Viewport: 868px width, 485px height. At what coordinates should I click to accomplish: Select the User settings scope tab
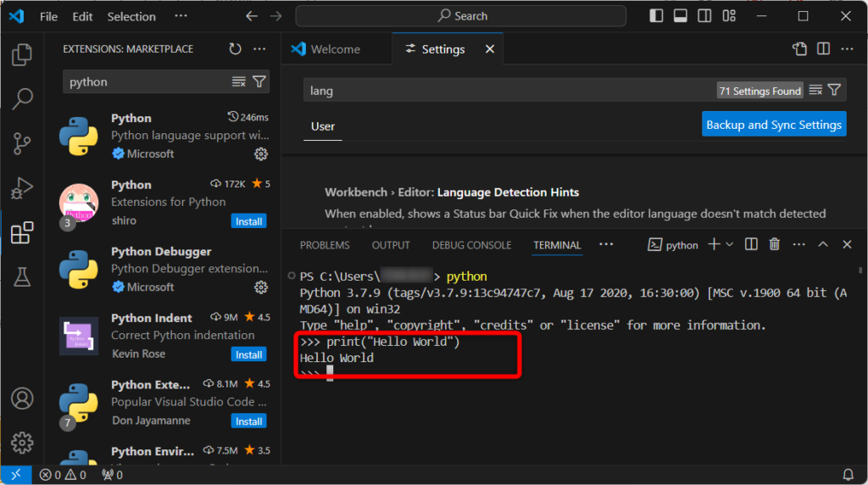click(x=323, y=126)
